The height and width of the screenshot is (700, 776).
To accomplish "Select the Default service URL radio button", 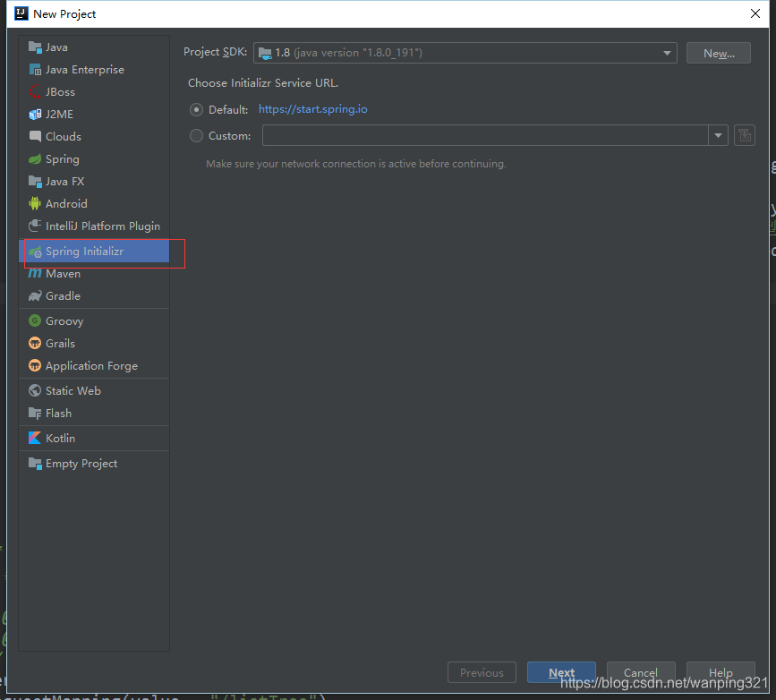I will [x=197, y=109].
